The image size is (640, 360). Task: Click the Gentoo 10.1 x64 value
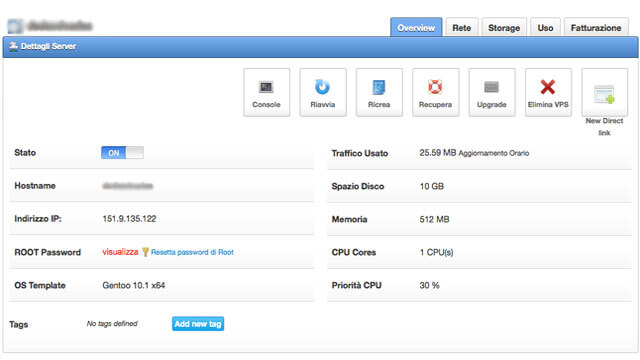[x=133, y=285]
